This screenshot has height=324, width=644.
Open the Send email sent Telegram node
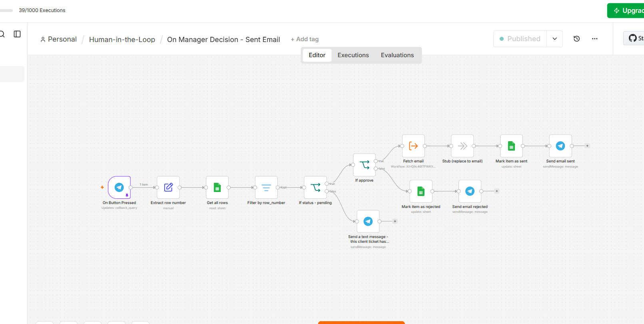560,146
